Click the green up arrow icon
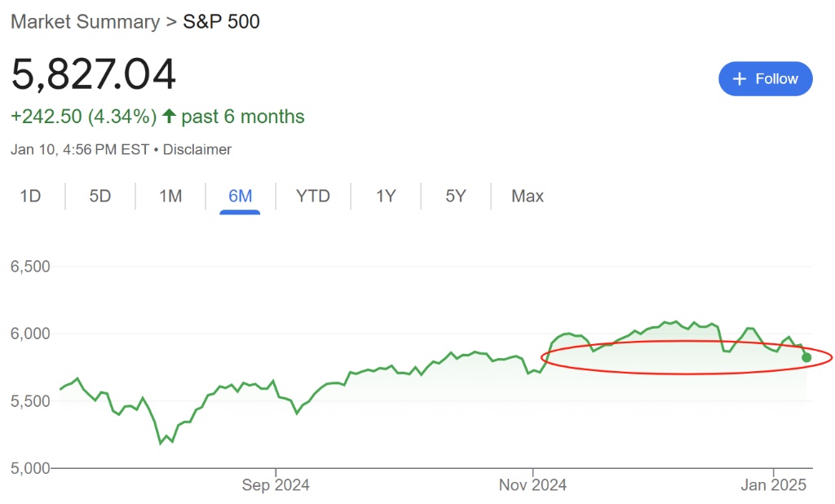 tap(169, 117)
